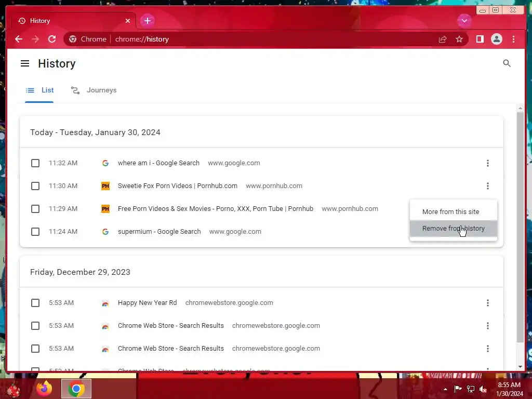Go back with the browser back arrow
532x399 pixels.
[19, 39]
